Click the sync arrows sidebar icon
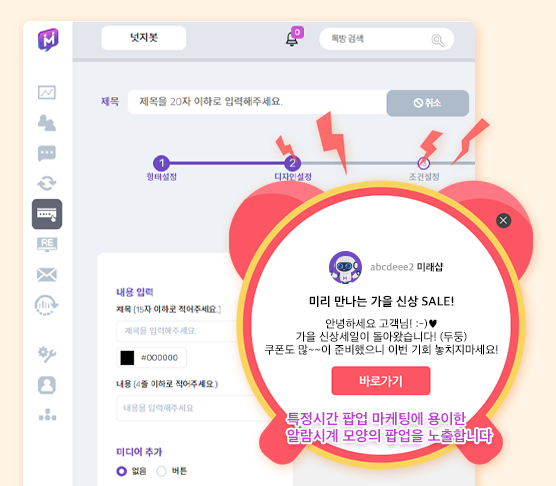 pos(47,183)
